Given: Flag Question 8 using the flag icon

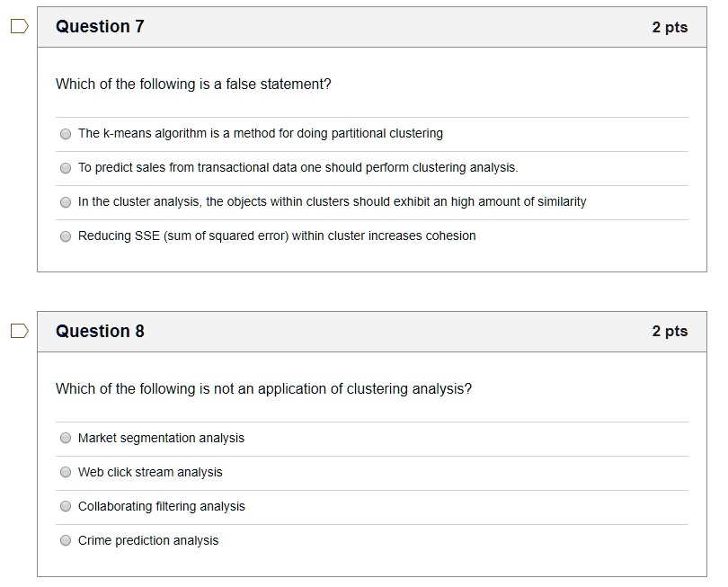Looking at the screenshot, I should [x=20, y=331].
